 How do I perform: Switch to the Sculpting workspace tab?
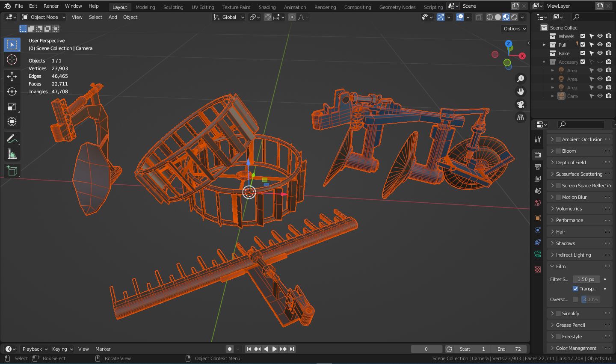pos(173,7)
